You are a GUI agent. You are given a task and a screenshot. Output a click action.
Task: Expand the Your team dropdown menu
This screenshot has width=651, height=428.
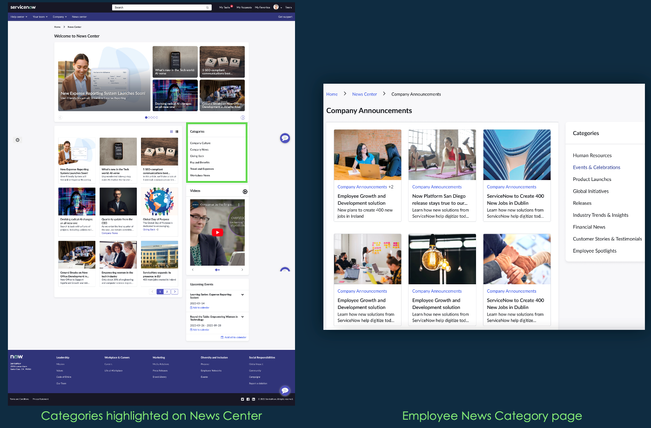[40, 17]
